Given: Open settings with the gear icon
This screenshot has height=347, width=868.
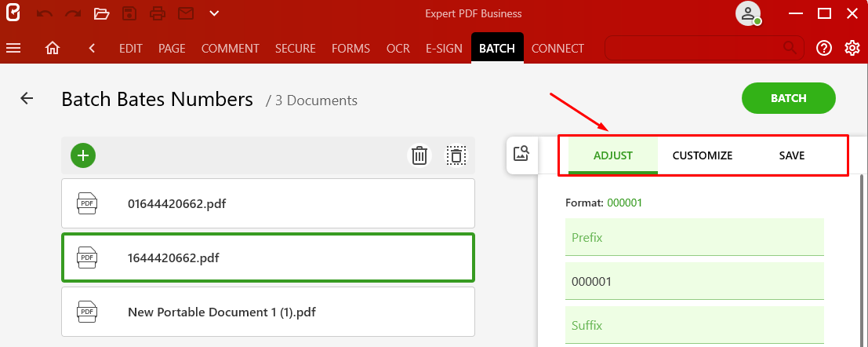Looking at the screenshot, I should [x=852, y=48].
